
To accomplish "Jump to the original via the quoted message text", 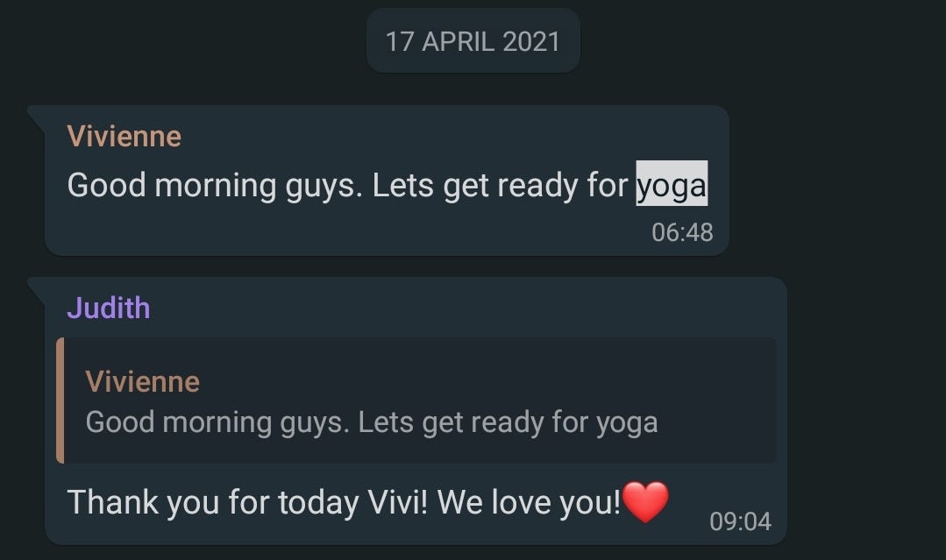I will pos(372,422).
